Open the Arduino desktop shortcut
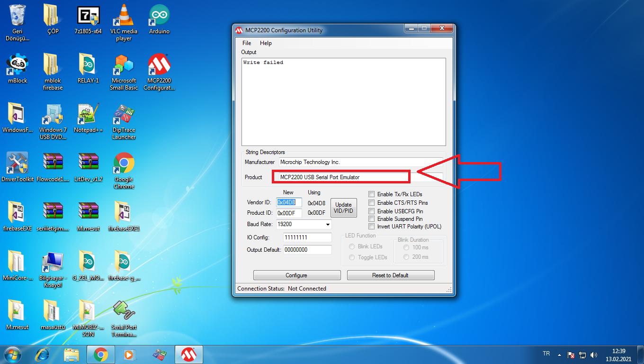Screen dimensions: 644x364 coord(159,20)
